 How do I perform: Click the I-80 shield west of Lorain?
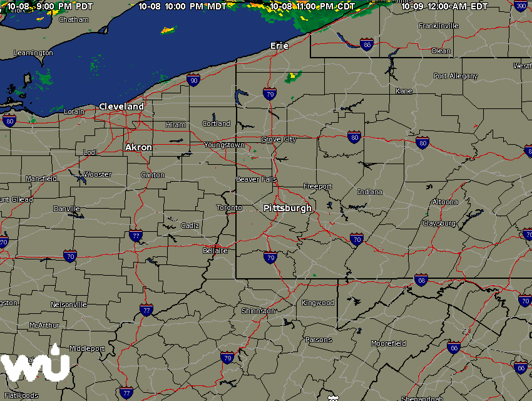tap(9, 121)
